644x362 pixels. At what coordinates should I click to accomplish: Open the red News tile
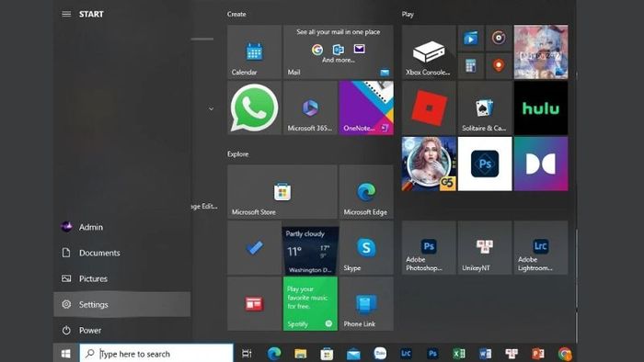(254, 303)
